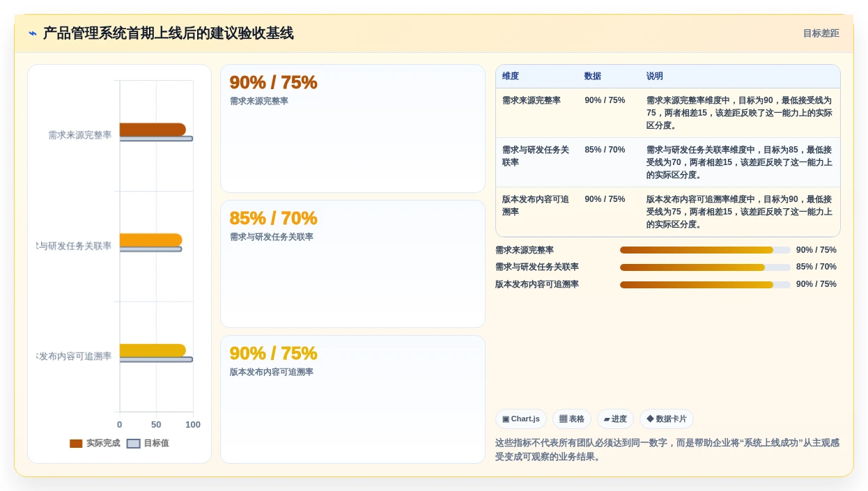Select the 数据卡片 tag chip
The image size is (868, 491).
667,419
